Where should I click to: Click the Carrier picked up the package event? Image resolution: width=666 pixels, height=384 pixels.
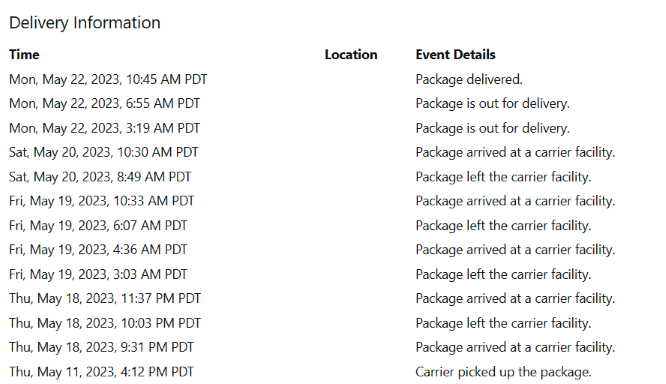tap(503, 372)
